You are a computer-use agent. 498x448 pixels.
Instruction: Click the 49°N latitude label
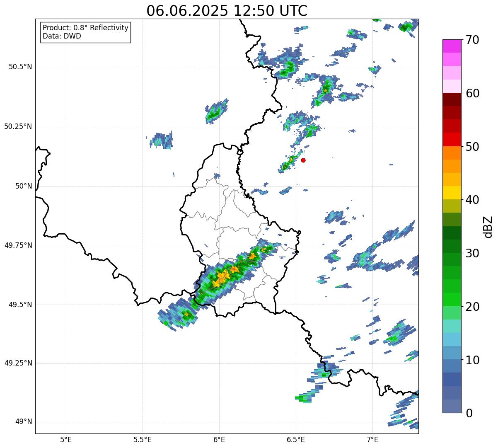pos(24,422)
